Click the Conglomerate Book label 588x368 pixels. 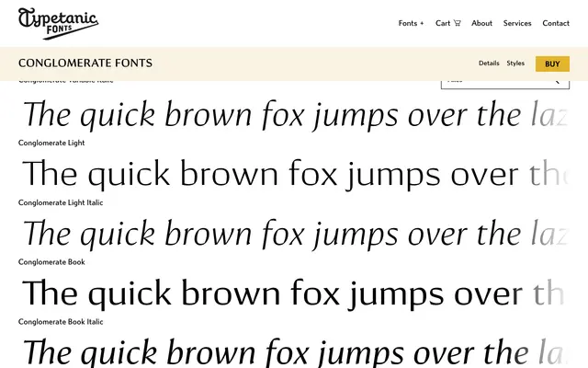point(51,261)
